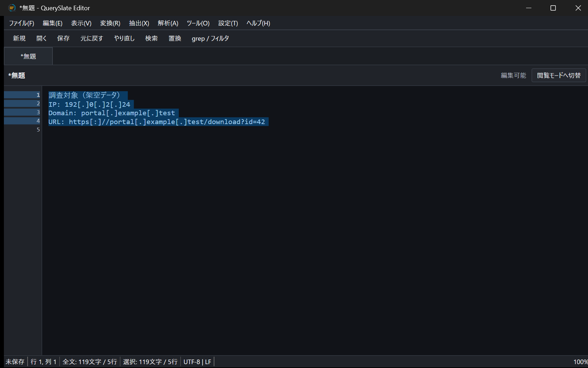588x368 pixels.
Task: Click line number 2 in gutter
Action: [38, 104]
